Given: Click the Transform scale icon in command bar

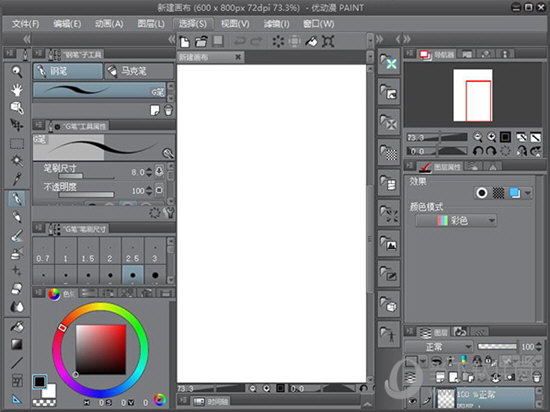Looking at the screenshot, I should click(328, 41).
